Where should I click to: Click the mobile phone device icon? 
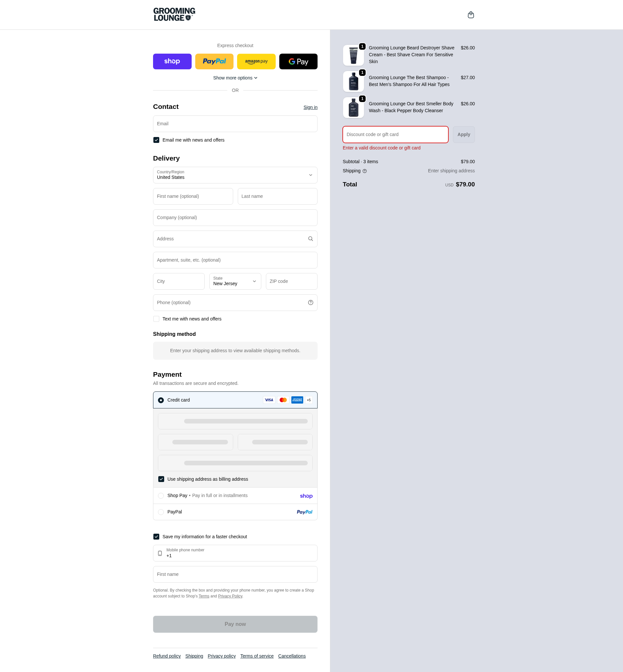(160, 553)
